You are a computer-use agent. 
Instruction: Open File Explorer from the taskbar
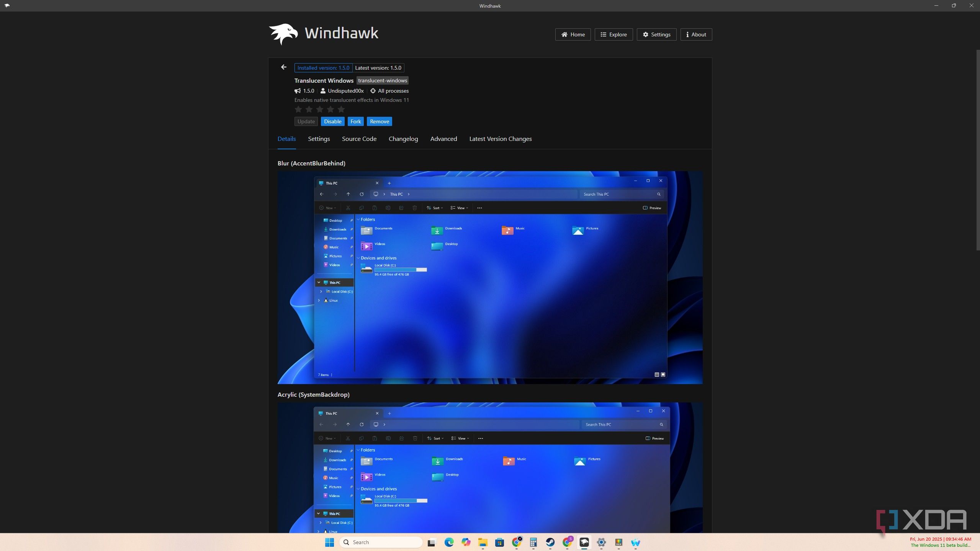tap(483, 542)
